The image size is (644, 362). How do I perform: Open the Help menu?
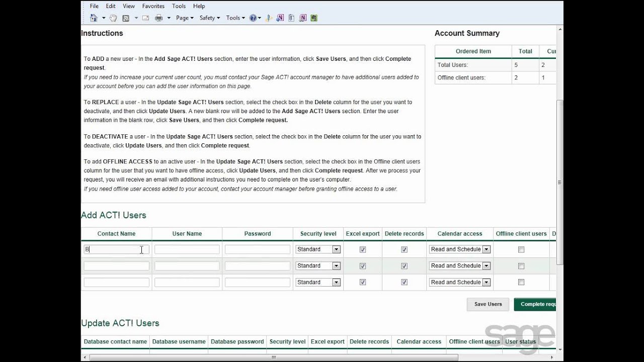point(199,6)
